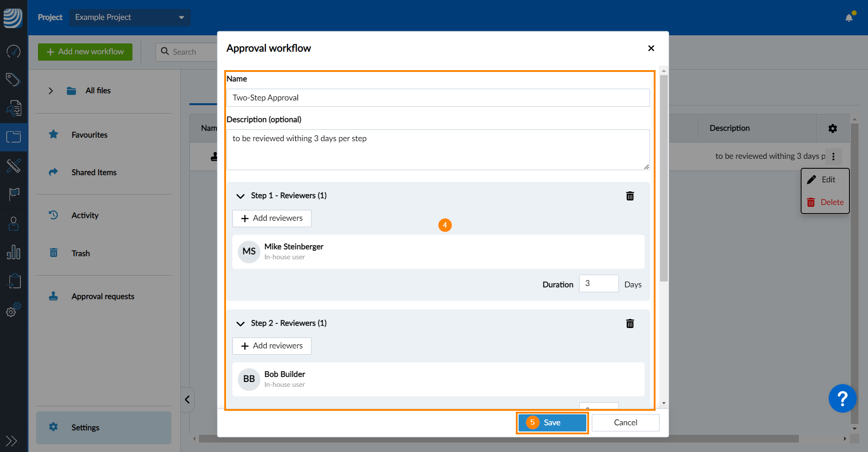The height and width of the screenshot is (452, 868).
Task: Click Add reviewers in Step 2
Action: [x=272, y=346]
